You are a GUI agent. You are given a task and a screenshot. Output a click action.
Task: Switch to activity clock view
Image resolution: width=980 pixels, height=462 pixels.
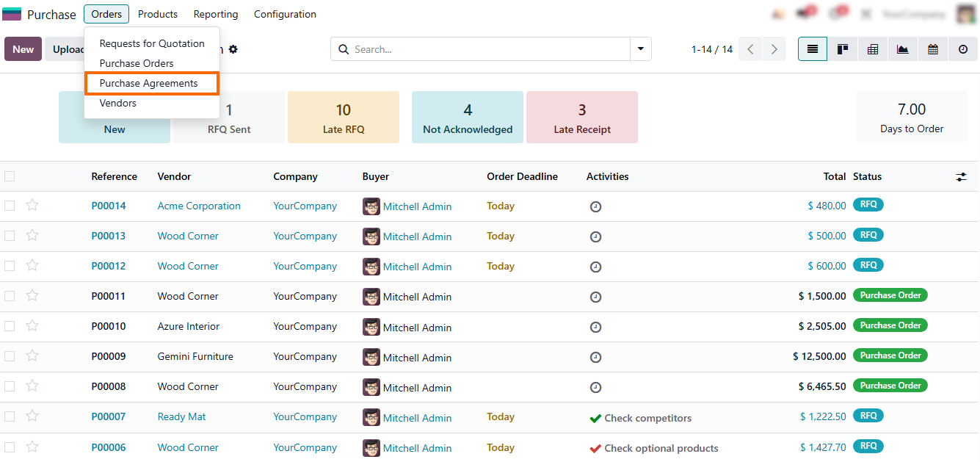click(962, 49)
